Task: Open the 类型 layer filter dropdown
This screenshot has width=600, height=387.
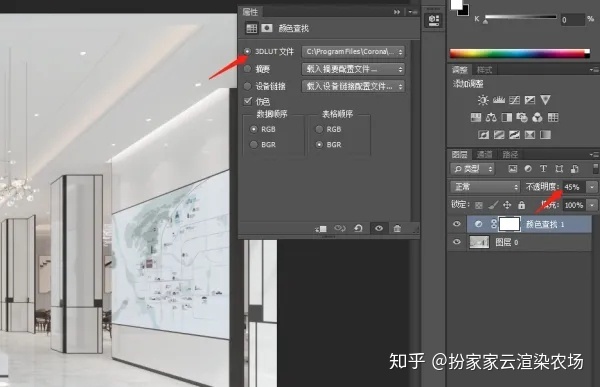Action: (473, 169)
